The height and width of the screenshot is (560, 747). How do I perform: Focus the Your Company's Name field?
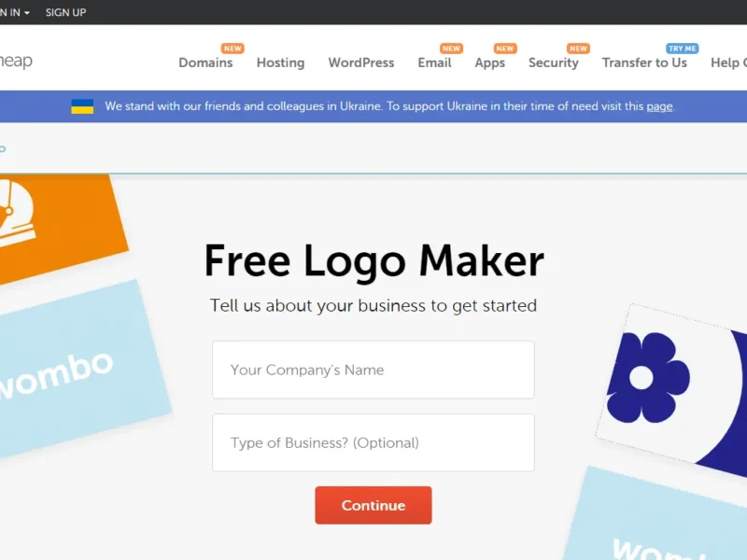pos(373,370)
